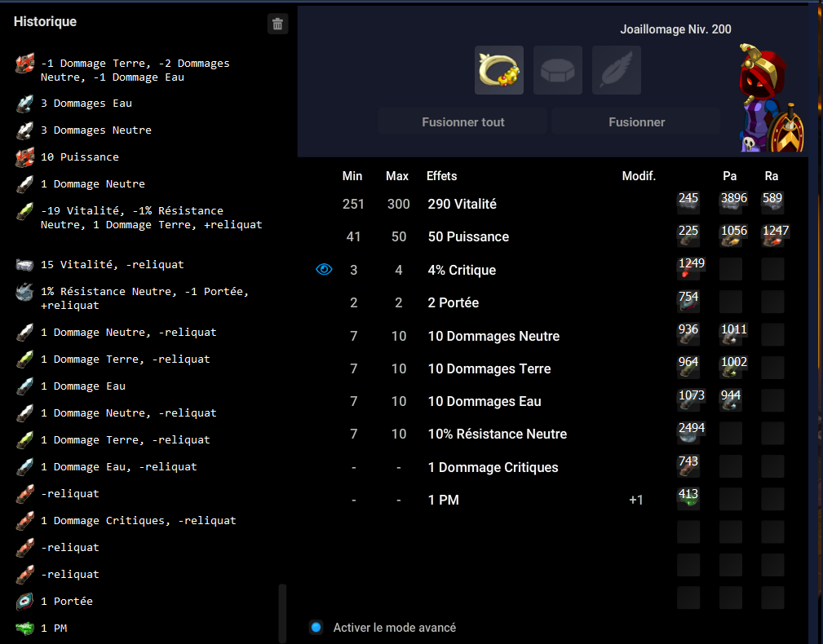Click the Fusionner button
823x644 pixels.
tap(637, 122)
